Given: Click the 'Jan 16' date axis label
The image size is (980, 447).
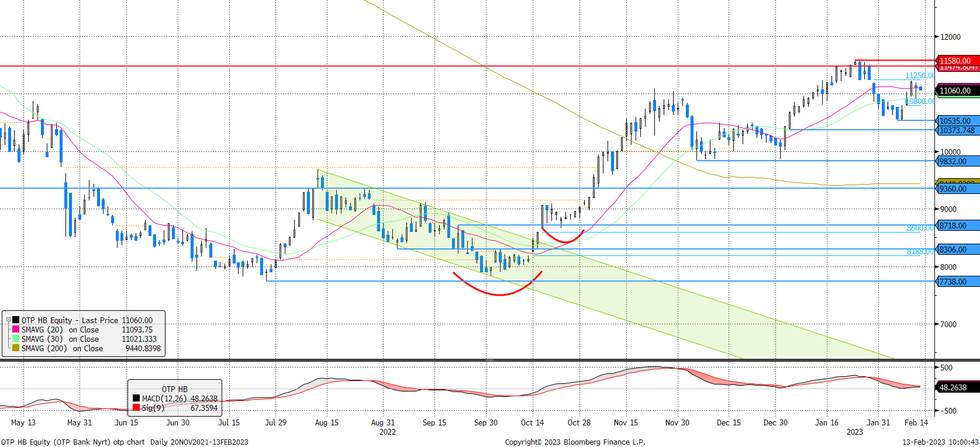Looking at the screenshot, I should click(827, 422).
